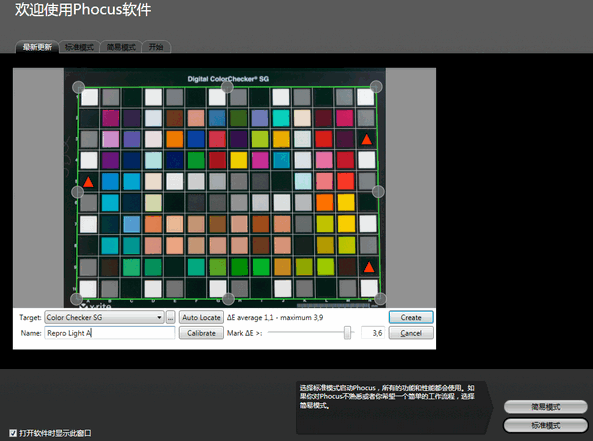Click the upper red triangle marker in the right column
The height and width of the screenshot is (441, 593).
pyautogui.click(x=366, y=140)
